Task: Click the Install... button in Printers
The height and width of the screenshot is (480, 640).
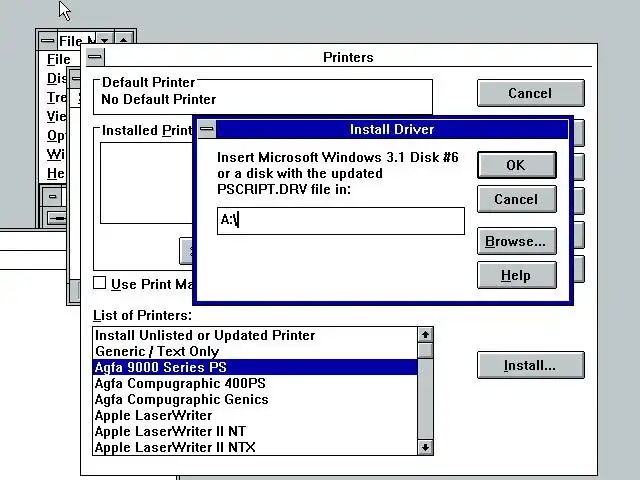Action: [531, 365]
